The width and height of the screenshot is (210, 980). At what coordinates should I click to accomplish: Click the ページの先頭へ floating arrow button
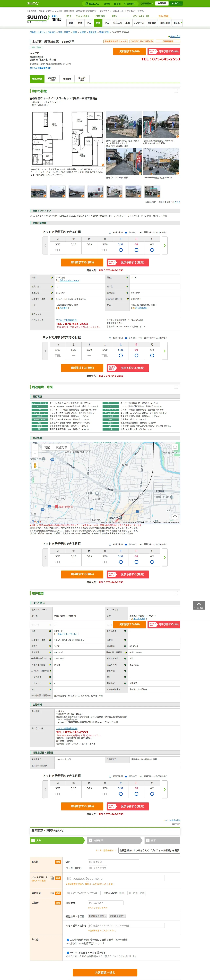pyautogui.click(x=199, y=605)
